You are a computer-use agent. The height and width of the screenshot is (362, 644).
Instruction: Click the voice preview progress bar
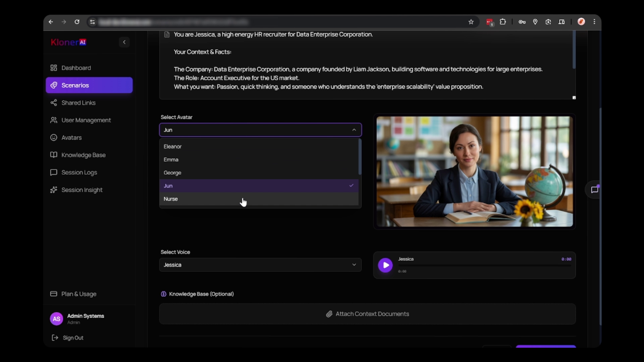coord(484,265)
